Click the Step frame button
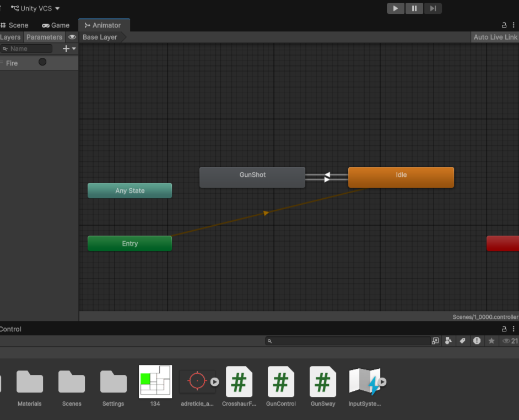This screenshot has width=519, height=420. click(433, 8)
